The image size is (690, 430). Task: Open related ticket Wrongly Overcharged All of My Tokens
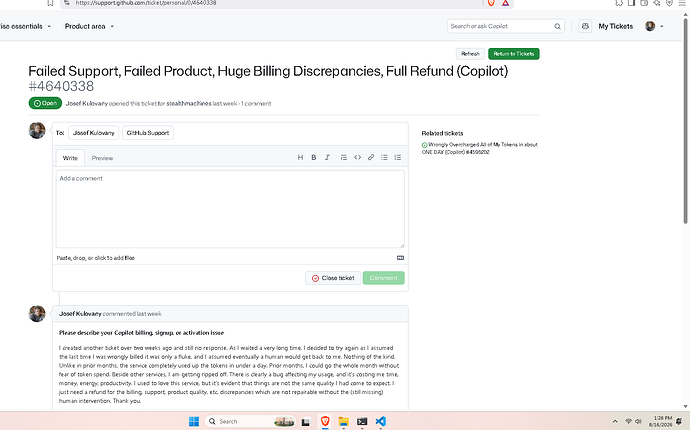[480, 148]
